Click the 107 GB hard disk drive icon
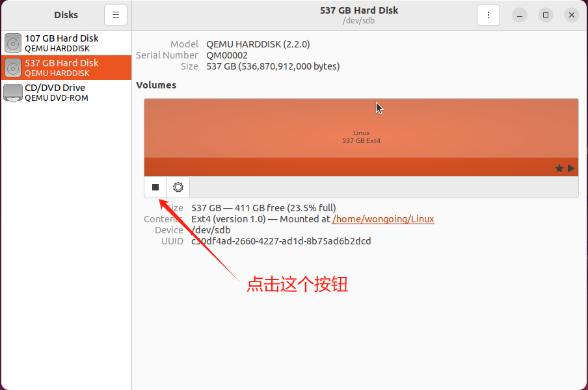Screen dimensions: 588x390 coord(13,43)
